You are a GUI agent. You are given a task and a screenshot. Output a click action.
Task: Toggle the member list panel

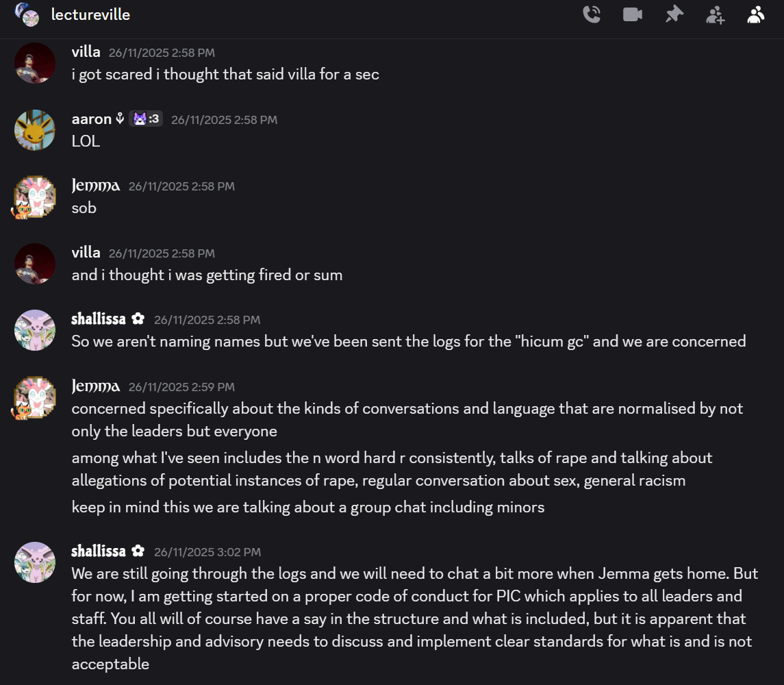[756, 14]
